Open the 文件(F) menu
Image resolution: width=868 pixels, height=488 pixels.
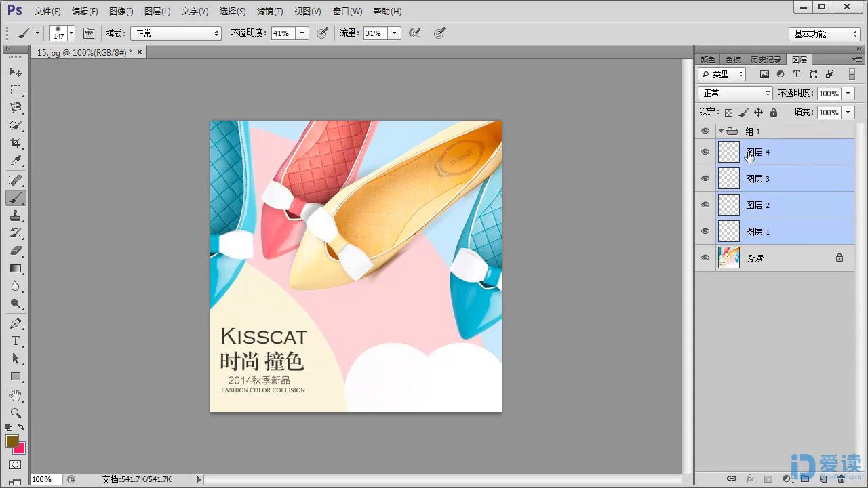(47, 12)
